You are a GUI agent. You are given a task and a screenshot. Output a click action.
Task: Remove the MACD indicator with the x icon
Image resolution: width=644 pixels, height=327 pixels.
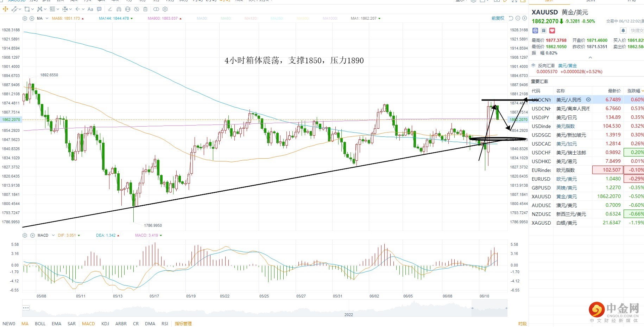click(x=32, y=235)
